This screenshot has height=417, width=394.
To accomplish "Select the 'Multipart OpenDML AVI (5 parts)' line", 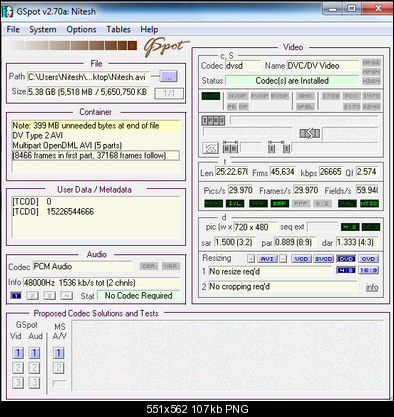I will (x=96, y=145).
